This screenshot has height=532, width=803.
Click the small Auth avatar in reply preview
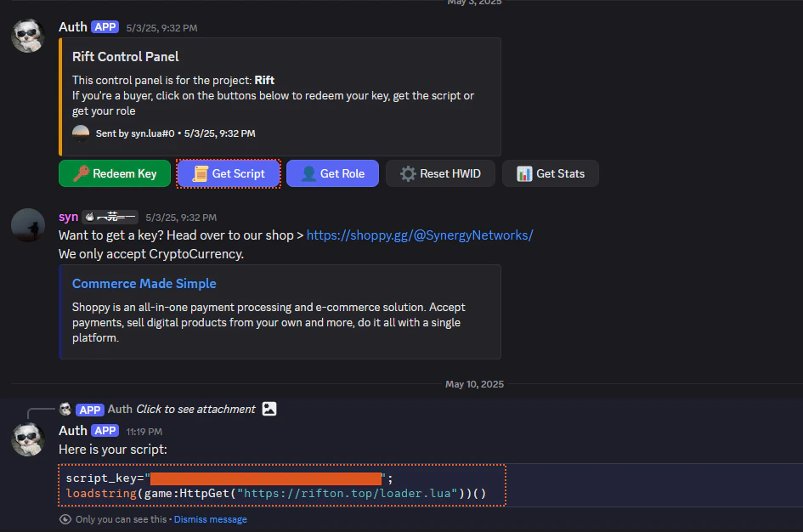point(65,409)
